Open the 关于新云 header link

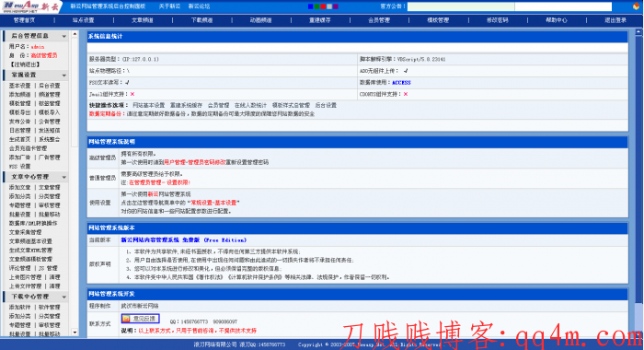tap(169, 6)
